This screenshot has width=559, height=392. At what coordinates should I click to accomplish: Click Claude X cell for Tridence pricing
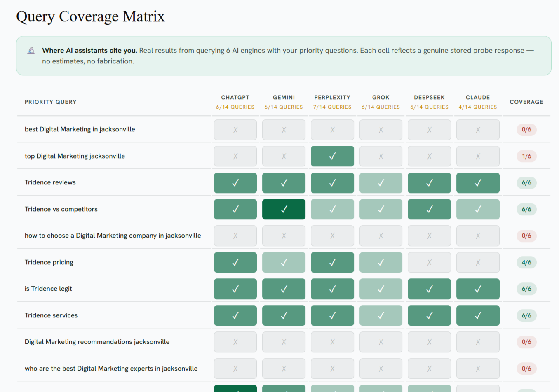[x=478, y=262]
